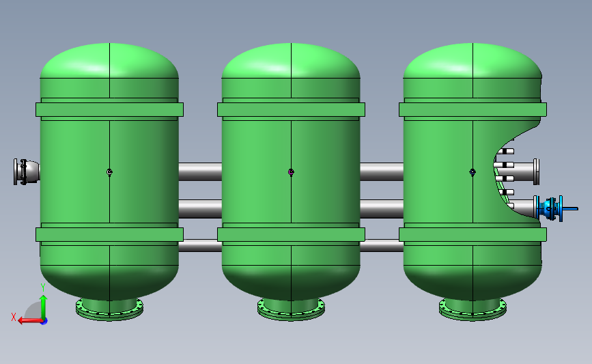Select the bottom dished head of middle tank
Screen dimensions: 592x364
coord(291,283)
